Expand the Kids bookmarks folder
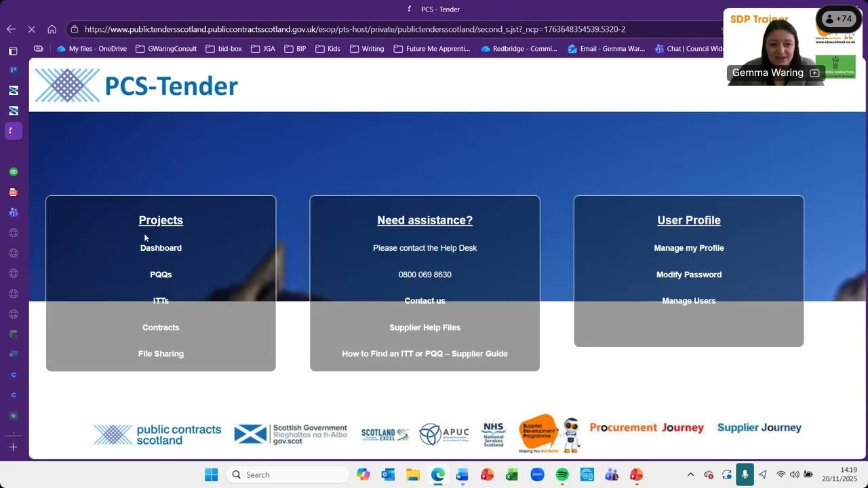The height and width of the screenshot is (488, 868). 328,49
